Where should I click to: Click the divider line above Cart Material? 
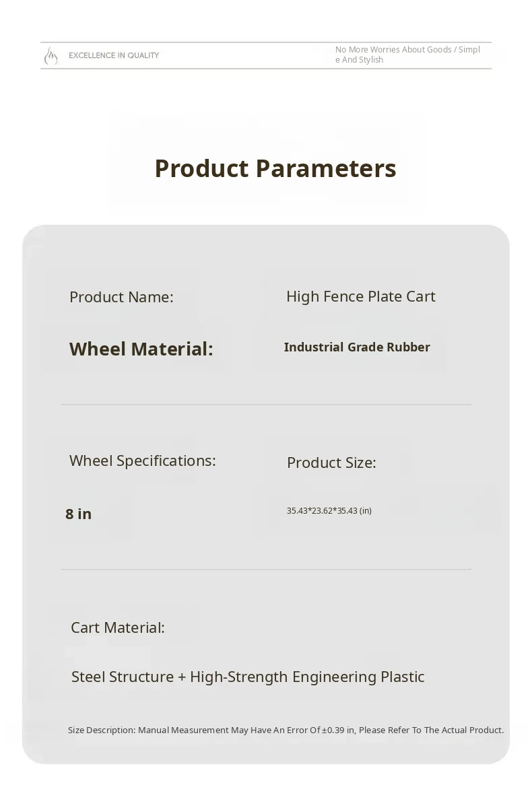(x=266, y=569)
